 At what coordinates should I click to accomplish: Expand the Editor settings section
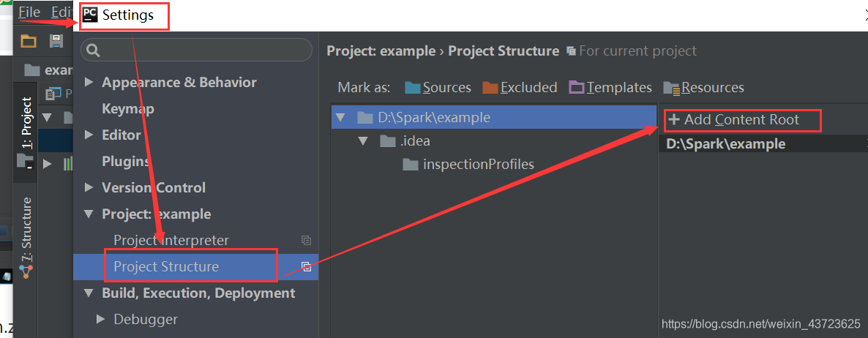click(x=89, y=135)
